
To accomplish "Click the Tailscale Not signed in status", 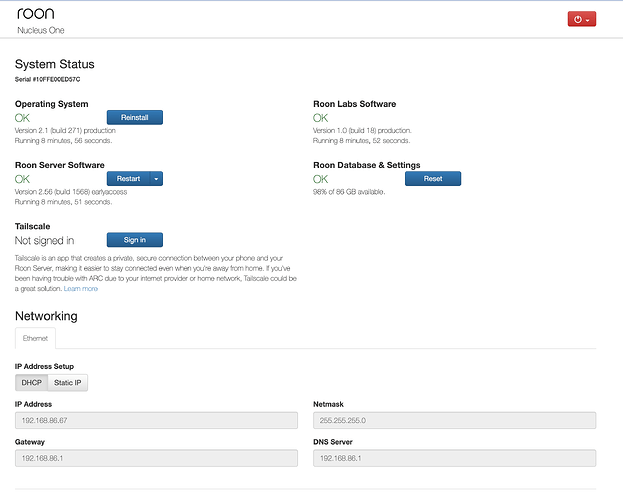I will (x=44, y=240).
